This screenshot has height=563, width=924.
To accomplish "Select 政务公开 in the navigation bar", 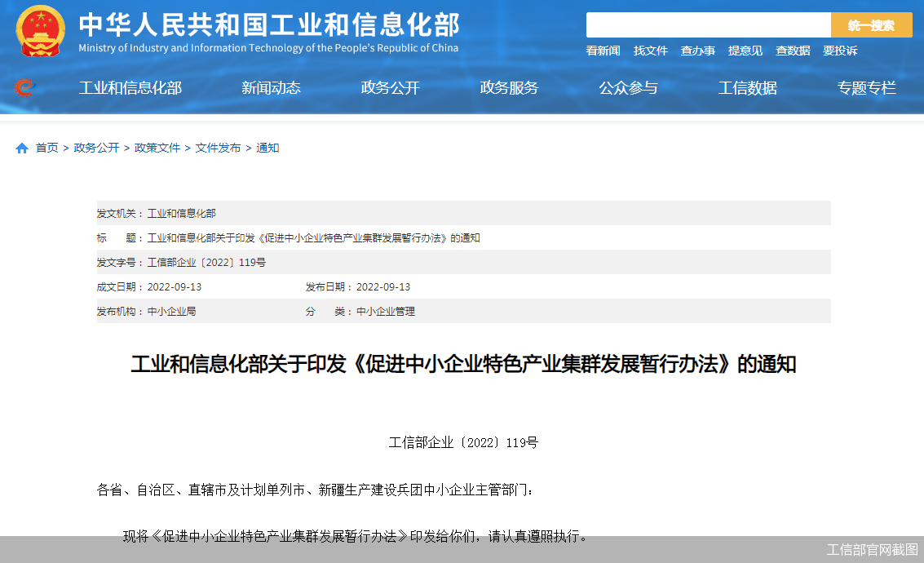I will pyautogui.click(x=390, y=88).
